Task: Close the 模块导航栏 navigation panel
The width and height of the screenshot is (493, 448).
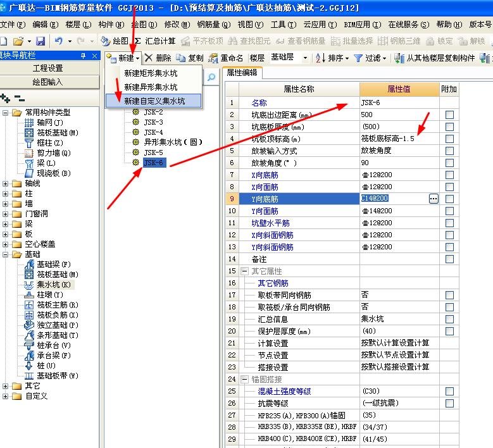Action: click(x=95, y=56)
